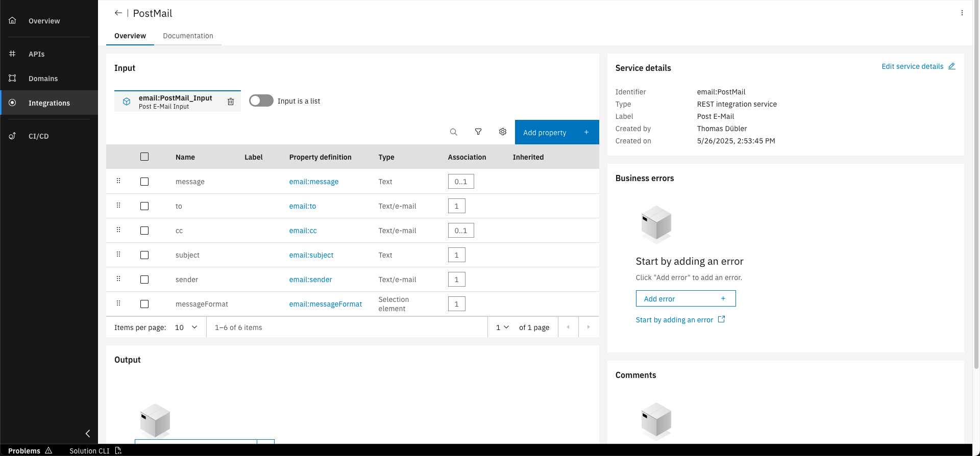Click drag handle of messageFormat row
Image resolution: width=980 pixels, height=456 pixels.
[x=118, y=303]
